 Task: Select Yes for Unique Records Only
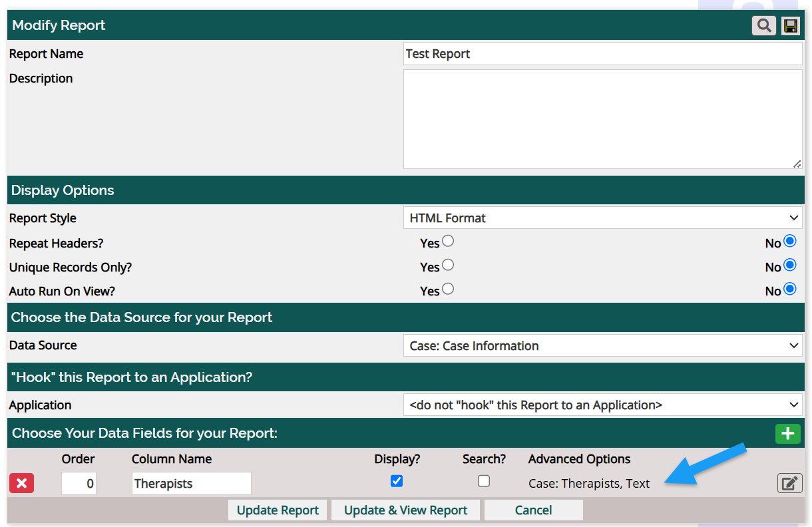(448, 265)
